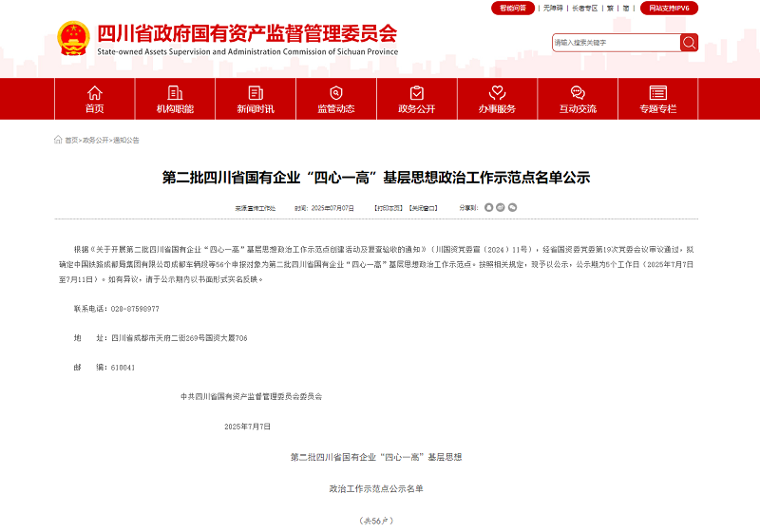Select the 互动交流 navigation item

coord(578,99)
